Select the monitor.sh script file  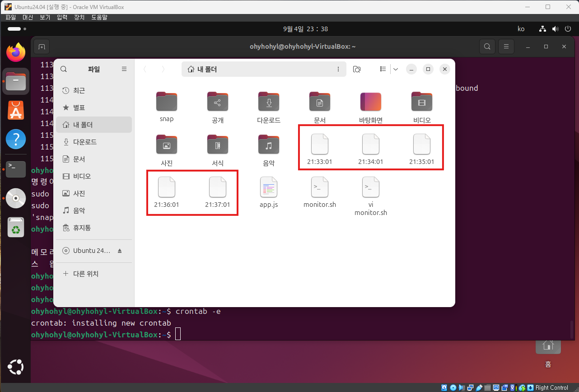[320, 193]
